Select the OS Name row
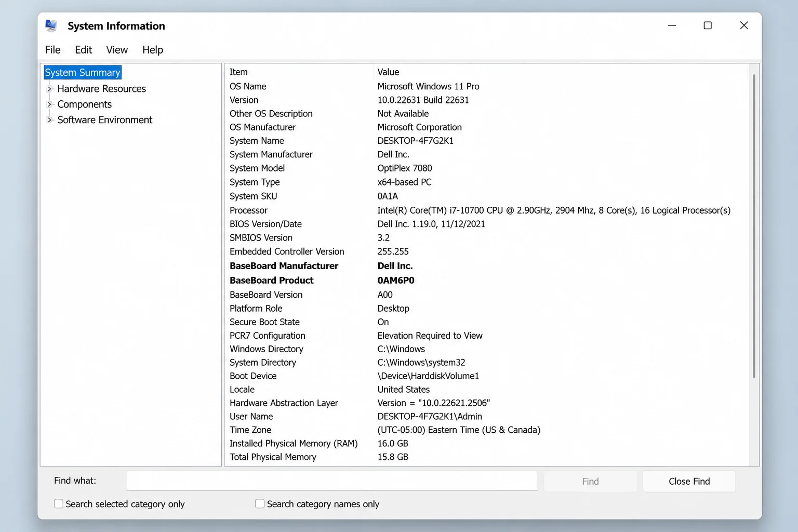Screen dimensions: 798x532 [487, 87]
